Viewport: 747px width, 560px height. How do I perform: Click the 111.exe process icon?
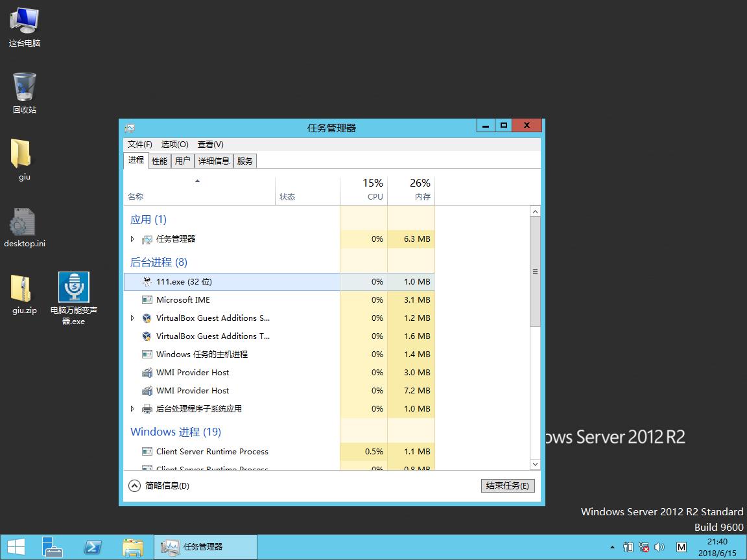pos(147,281)
